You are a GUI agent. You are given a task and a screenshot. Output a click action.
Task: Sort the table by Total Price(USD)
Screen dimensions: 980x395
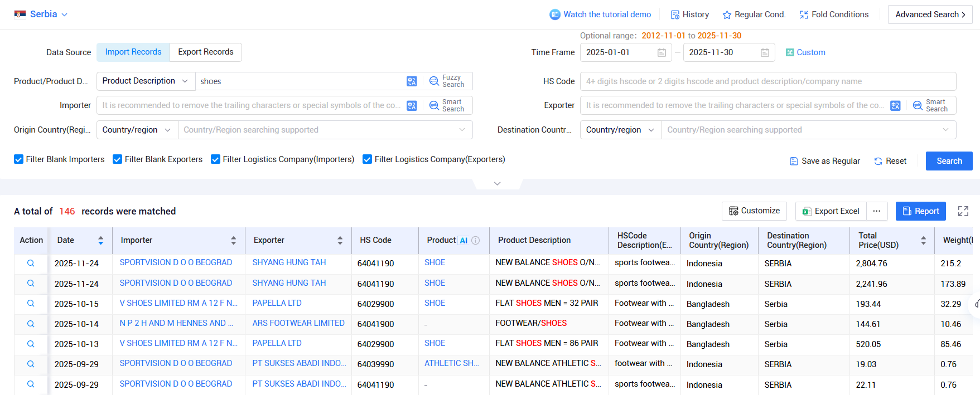coord(924,240)
